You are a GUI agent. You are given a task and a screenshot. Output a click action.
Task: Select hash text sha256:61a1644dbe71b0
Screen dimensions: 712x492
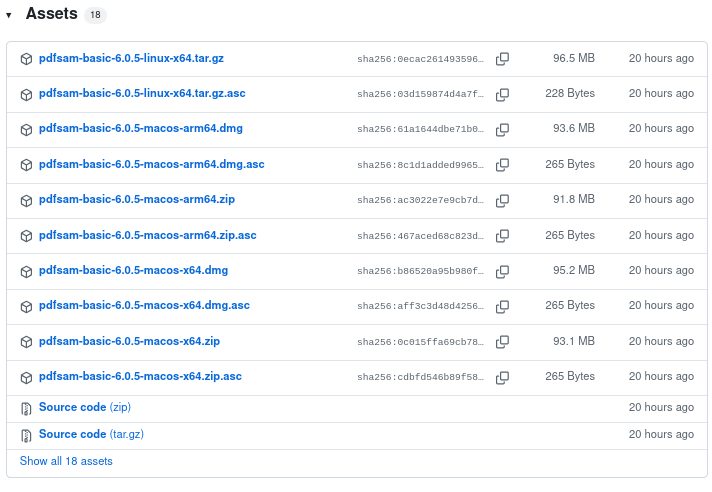(420, 129)
